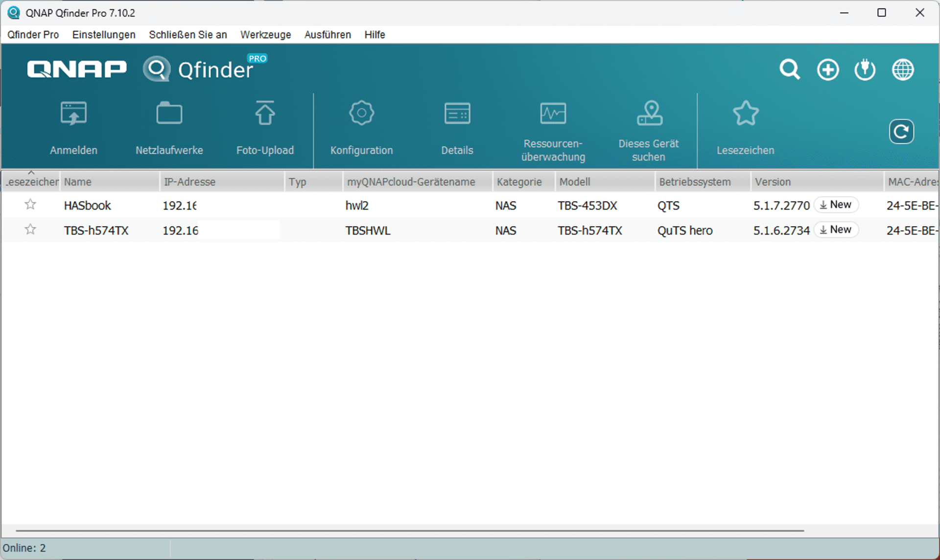Screen dimensions: 940x560
Task: Click QTS operating system cell
Action: tap(668, 206)
